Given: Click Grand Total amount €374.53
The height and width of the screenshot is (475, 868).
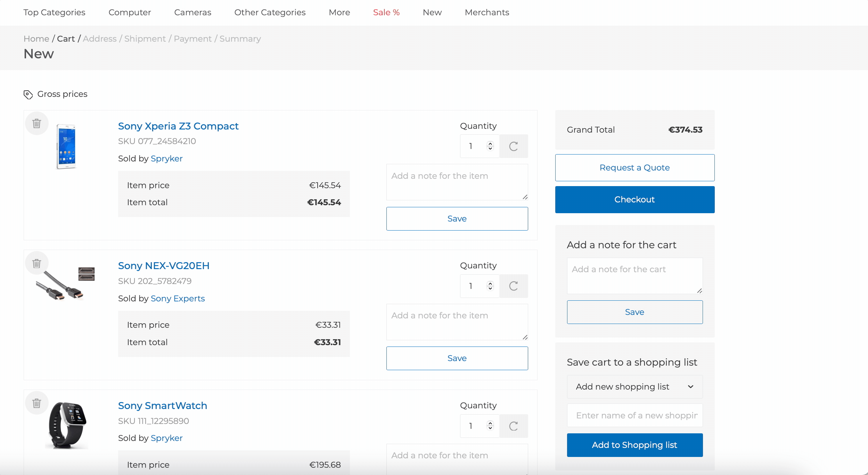Looking at the screenshot, I should [686, 130].
